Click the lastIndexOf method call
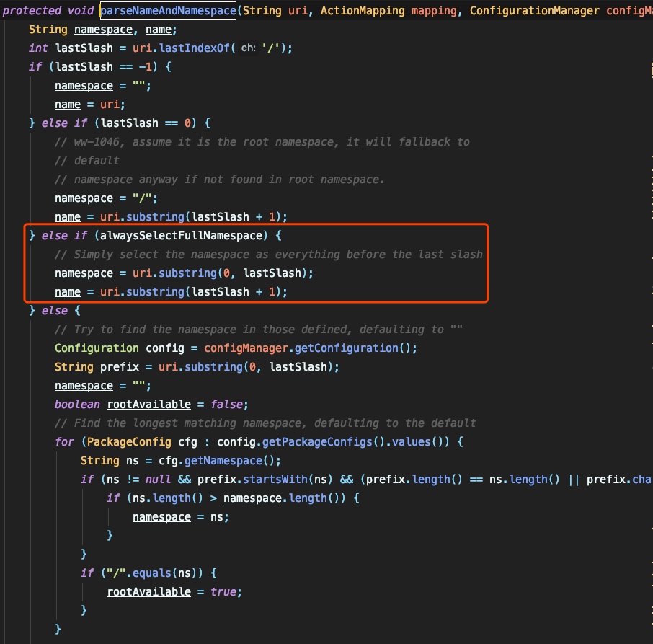Image resolution: width=653 pixels, height=644 pixels. pyautogui.click(x=196, y=48)
